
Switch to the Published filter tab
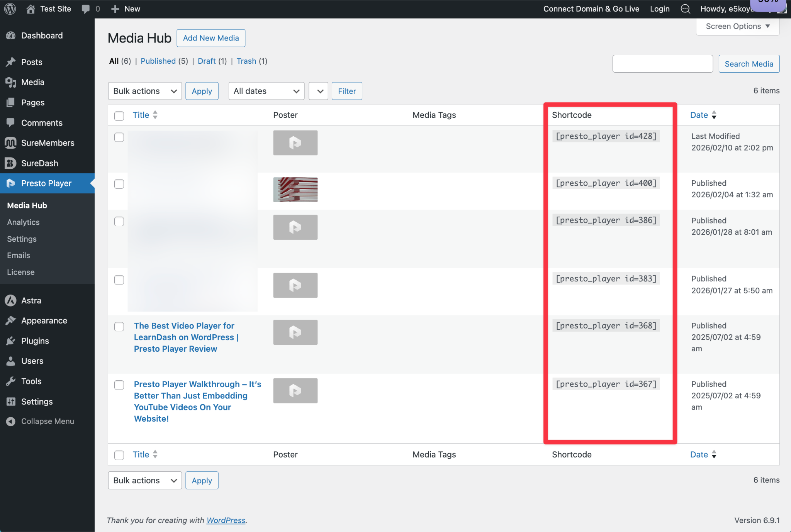tap(158, 61)
